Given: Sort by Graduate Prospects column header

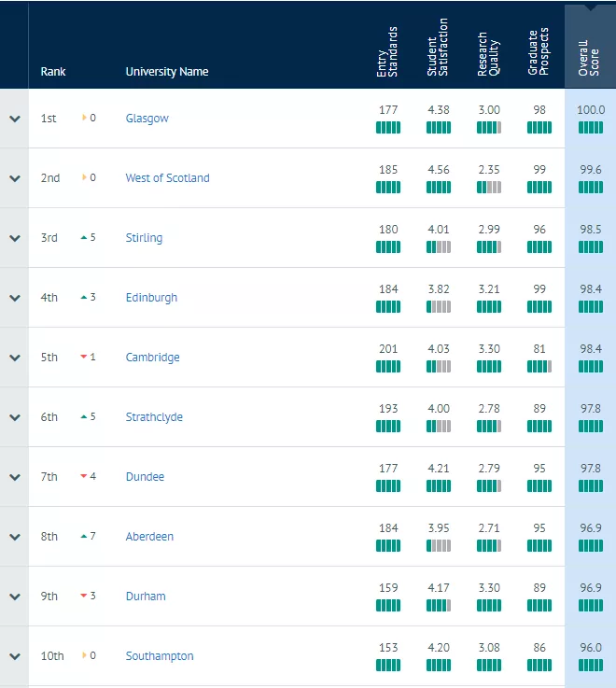Looking at the screenshot, I should tap(539, 51).
